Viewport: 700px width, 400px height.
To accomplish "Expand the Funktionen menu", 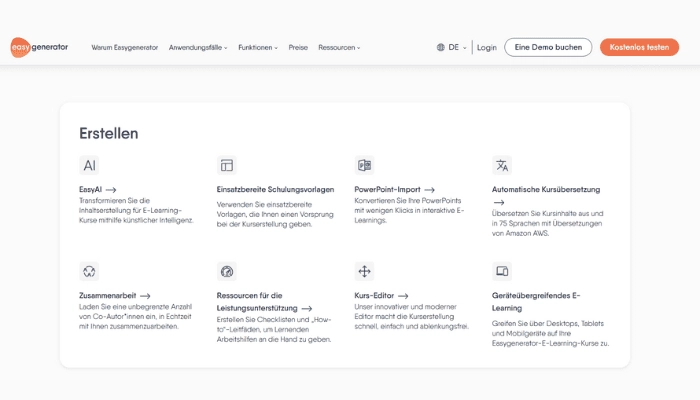I will 258,47.
